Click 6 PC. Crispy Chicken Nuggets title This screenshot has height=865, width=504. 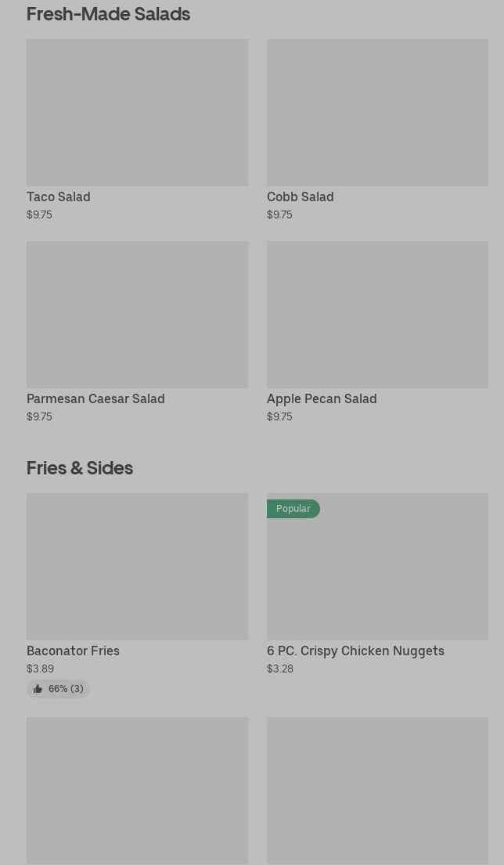click(355, 651)
